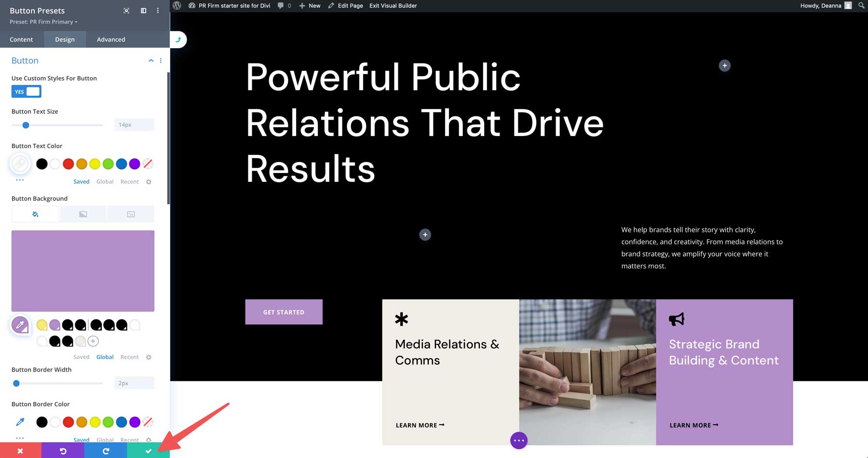Disable Use Custom Styles For Button
Viewport: 868px width, 458px height.
[26, 91]
